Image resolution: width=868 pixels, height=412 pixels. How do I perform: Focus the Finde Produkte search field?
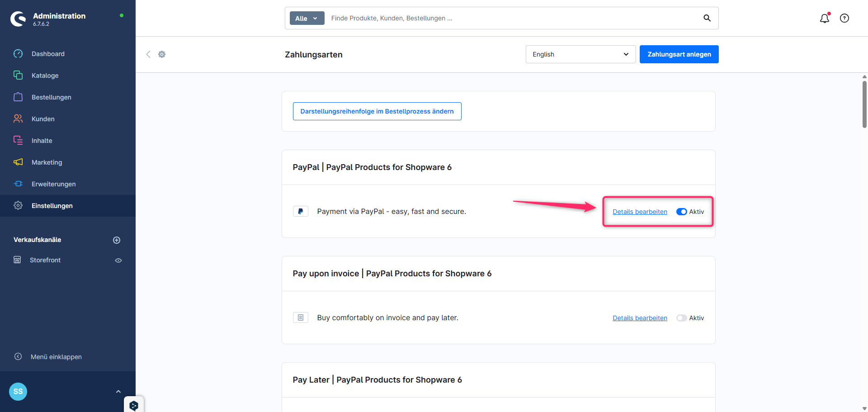point(513,18)
